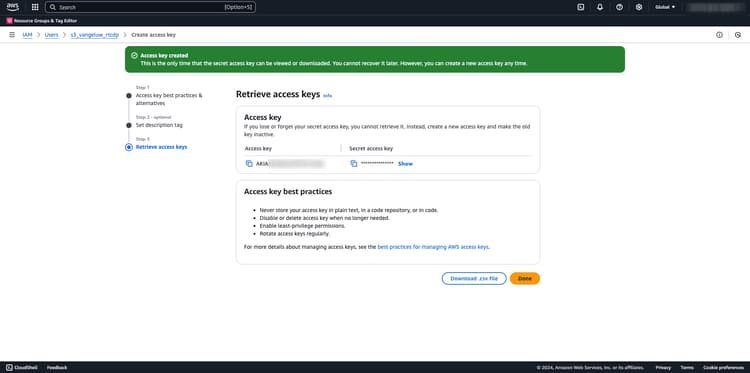Viewport: 750px width, 373px height.
Task: Open the settings gear icon
Action: point(639,7)
